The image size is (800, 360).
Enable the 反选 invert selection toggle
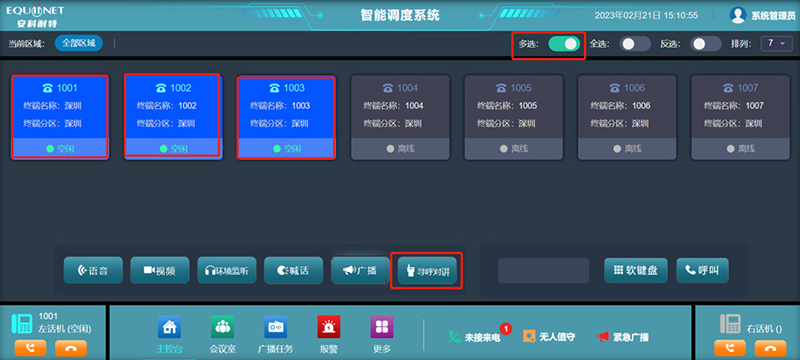pyautogui.click(x=706, y=44)
